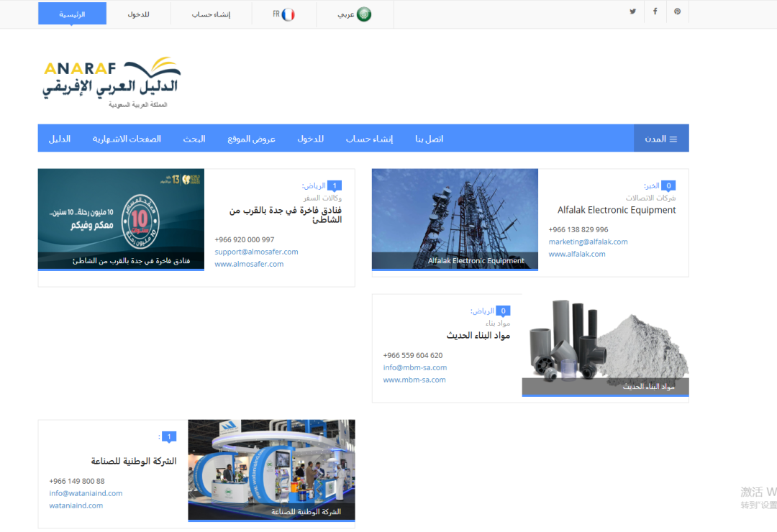Image resolution: width=777 pixels, height=532 pixels.
Task: Open the الشركة الوطنية للصناعة exhibition thumbnail
Action: pyautogui.click(x=271, y=471)
